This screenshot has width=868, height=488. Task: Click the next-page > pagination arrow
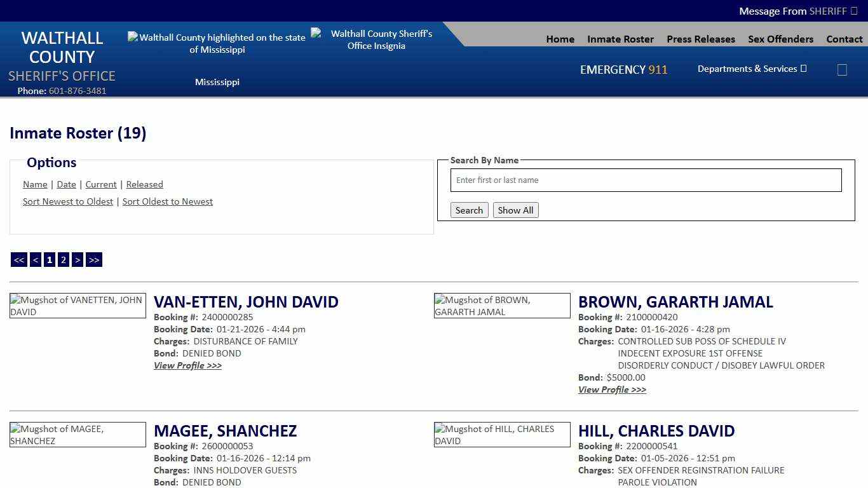[77, 259]
